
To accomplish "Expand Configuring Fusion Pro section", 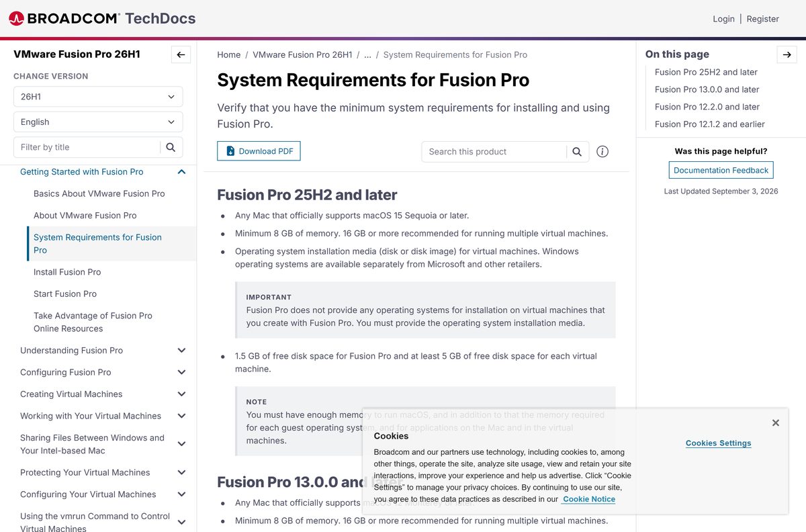I will click(x=181, y=372).
